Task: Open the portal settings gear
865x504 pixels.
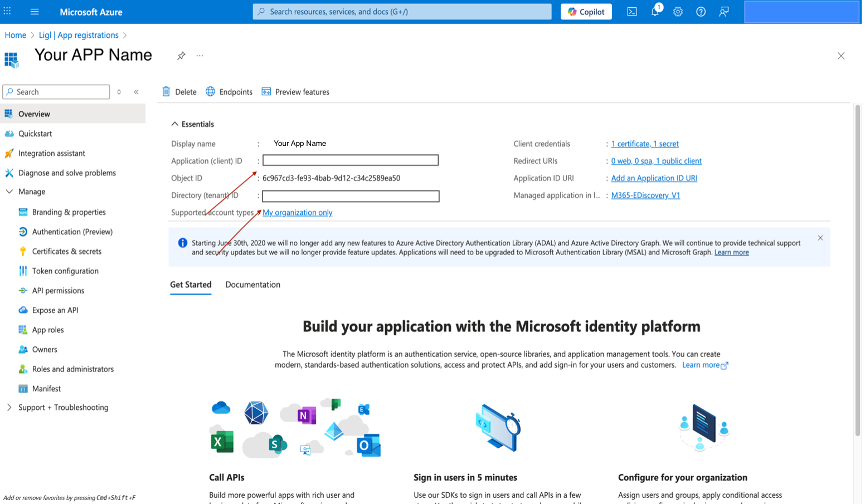Action: [x=678, y=12]
